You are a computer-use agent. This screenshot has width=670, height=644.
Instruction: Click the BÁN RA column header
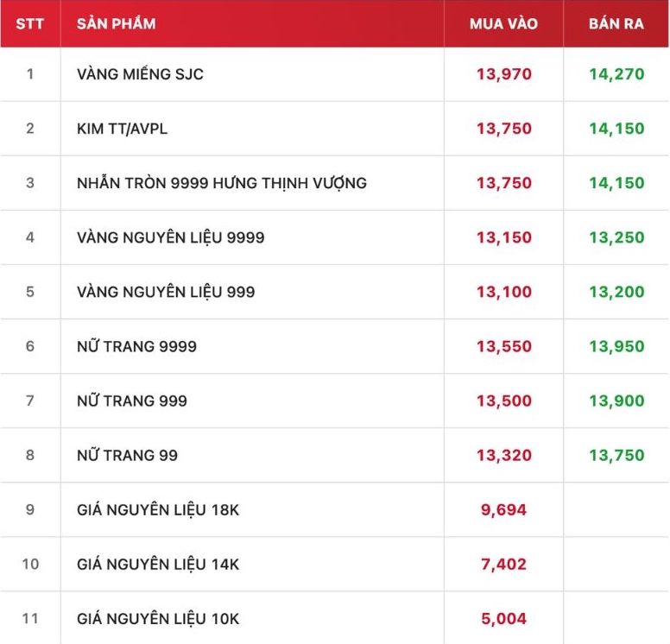click(616, 23)
